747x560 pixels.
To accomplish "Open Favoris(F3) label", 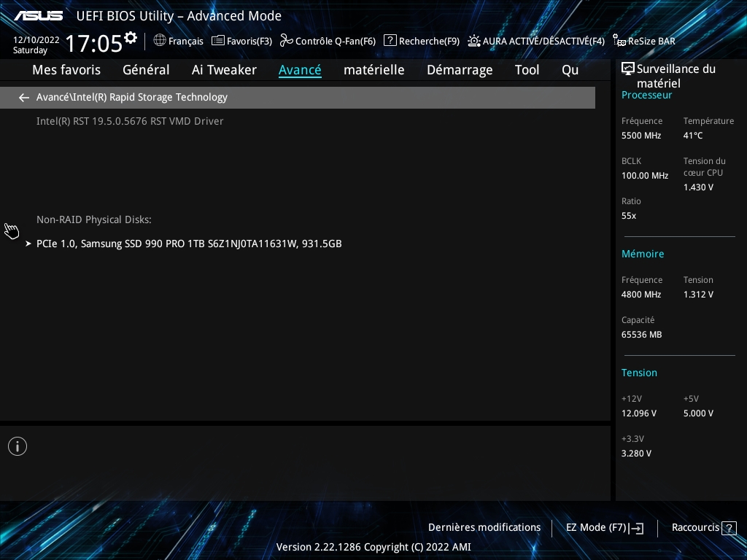I will (249, 41).
